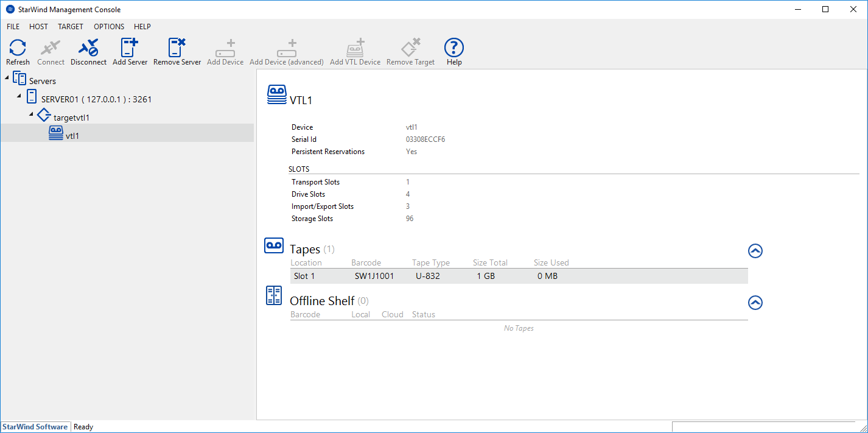Click the Connect toolbar icon
868x433 pixels.
click(51, 48)
